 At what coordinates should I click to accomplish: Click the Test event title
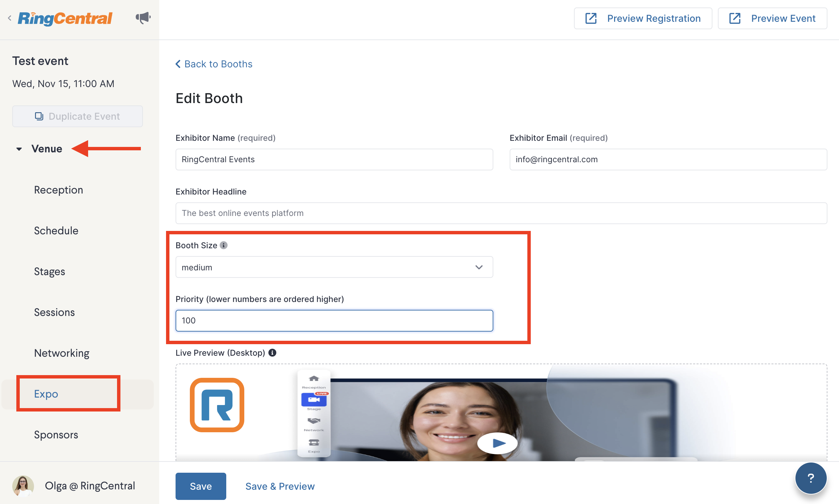coord(40,61)
